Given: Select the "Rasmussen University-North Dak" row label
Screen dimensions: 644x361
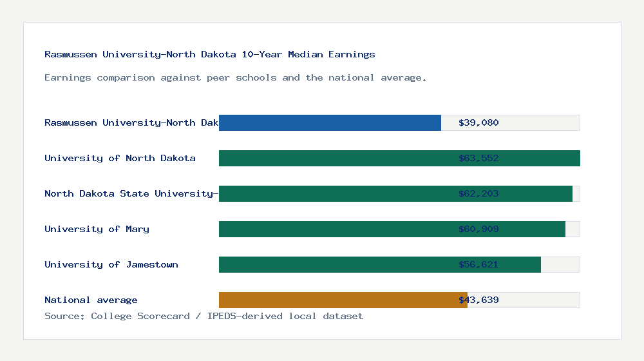Looking at the screenshot, I should point(131,122).
